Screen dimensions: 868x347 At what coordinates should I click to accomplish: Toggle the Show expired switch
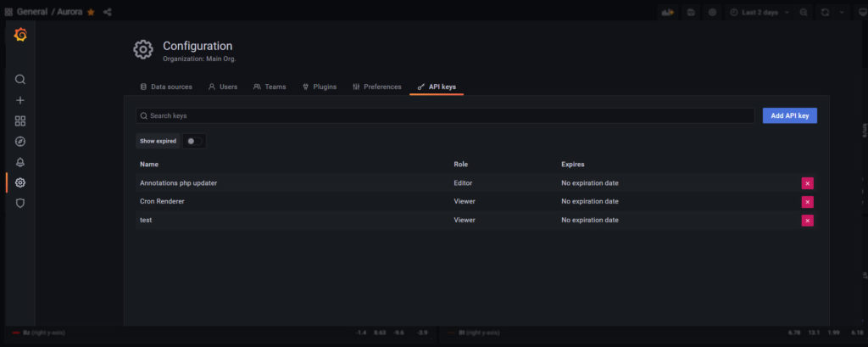point(194,142)
